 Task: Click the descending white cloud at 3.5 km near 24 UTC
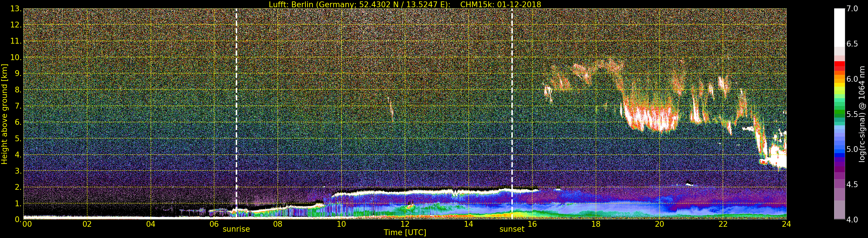coord(775,161)
